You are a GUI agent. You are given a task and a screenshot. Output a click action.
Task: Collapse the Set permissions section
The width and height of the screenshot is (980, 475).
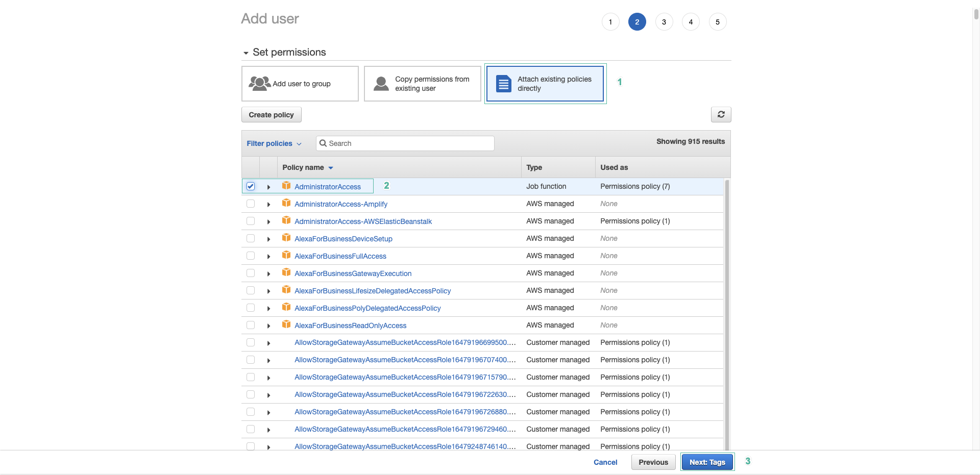click(246, 53)
